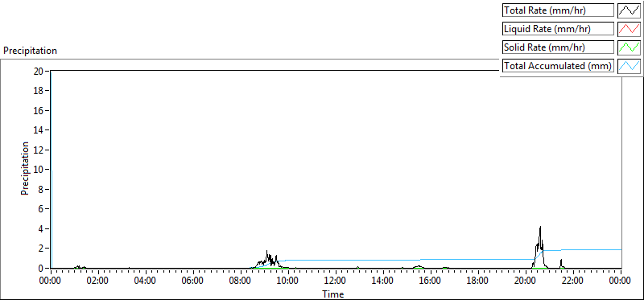Viewport: 644px width, 300px height.
Task: Select the Total Accumulated (mm) legend label
Action: tap(558, 66)
